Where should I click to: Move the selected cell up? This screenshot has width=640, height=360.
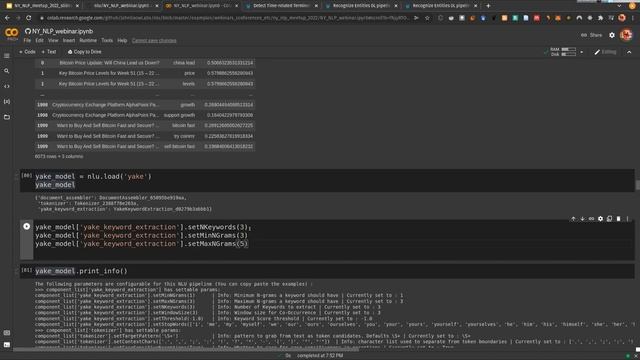573,219
